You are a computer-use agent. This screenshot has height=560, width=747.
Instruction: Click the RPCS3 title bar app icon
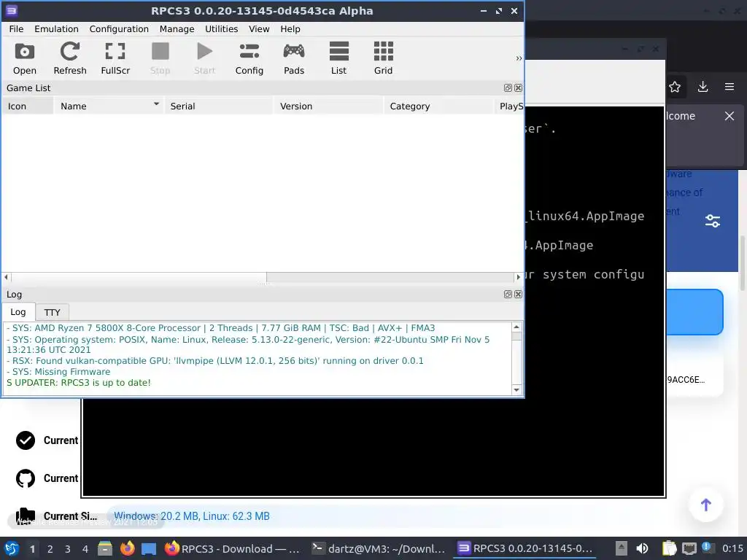click(11, 10)
